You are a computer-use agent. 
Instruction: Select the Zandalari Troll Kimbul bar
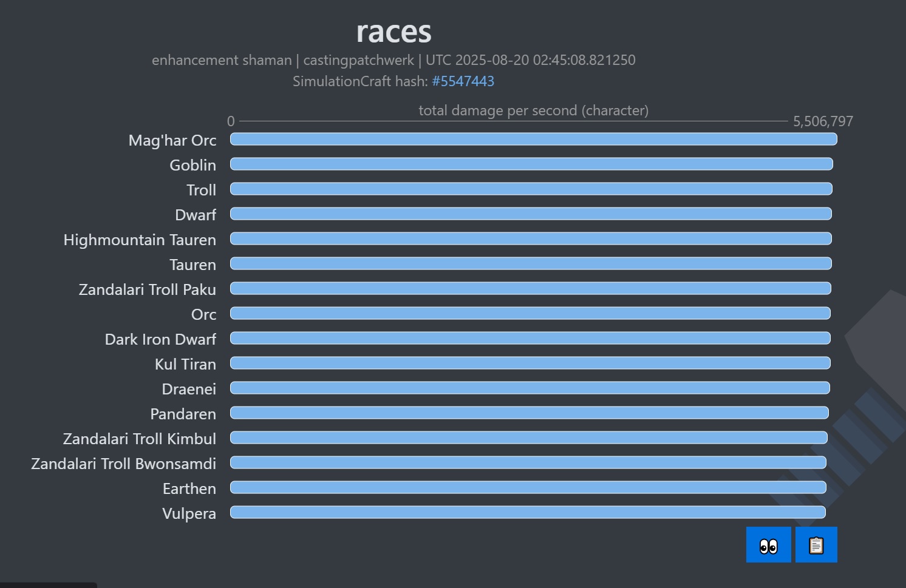[529, 438]
